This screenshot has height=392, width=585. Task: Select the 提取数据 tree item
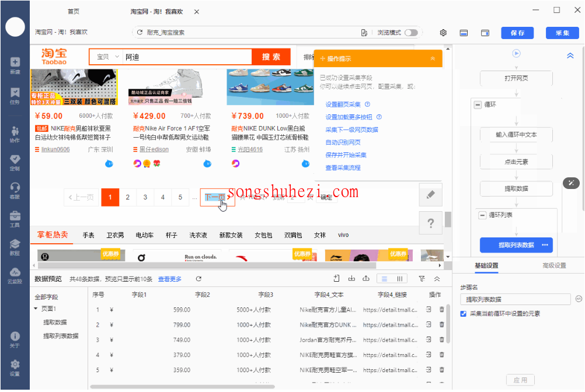55,323
